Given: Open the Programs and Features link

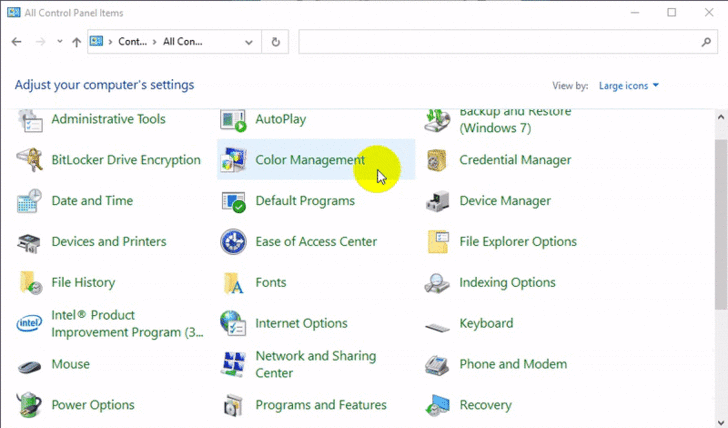Looking at the screenshot, I should (x=320, y=405).
